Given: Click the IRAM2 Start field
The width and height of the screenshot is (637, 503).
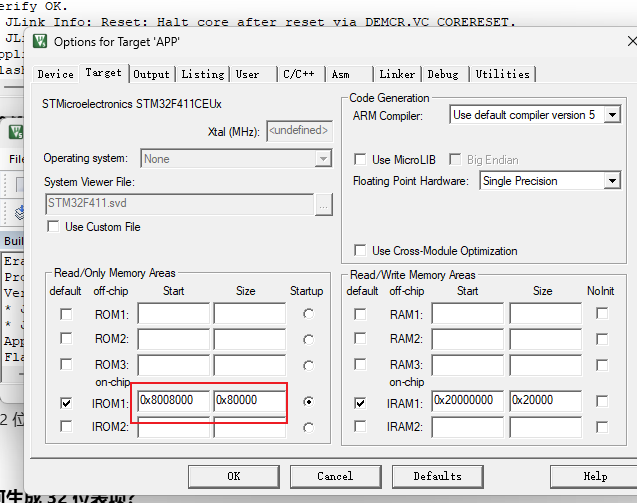Looking at the screenshot, I should click(468, 427).
